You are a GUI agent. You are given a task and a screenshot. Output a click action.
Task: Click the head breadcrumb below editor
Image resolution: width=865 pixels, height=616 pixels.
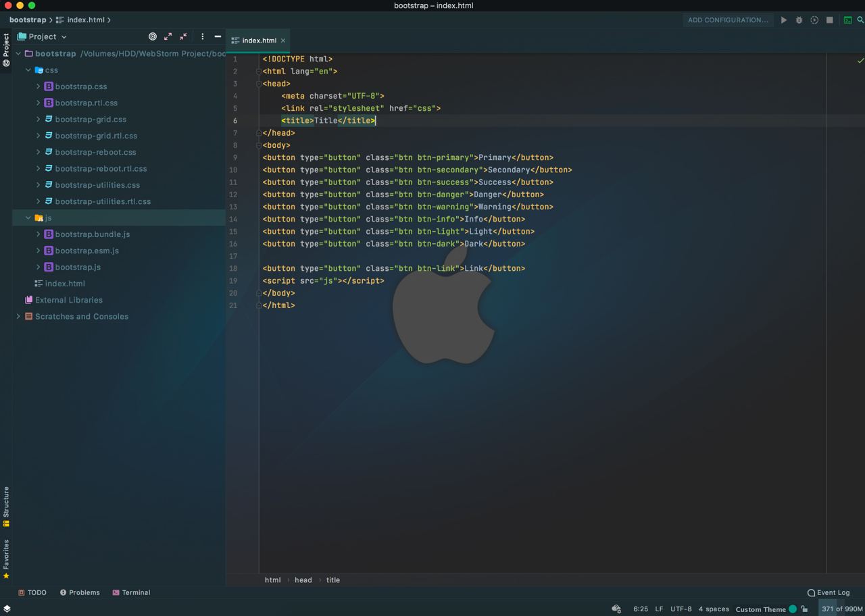click(303, 580)
